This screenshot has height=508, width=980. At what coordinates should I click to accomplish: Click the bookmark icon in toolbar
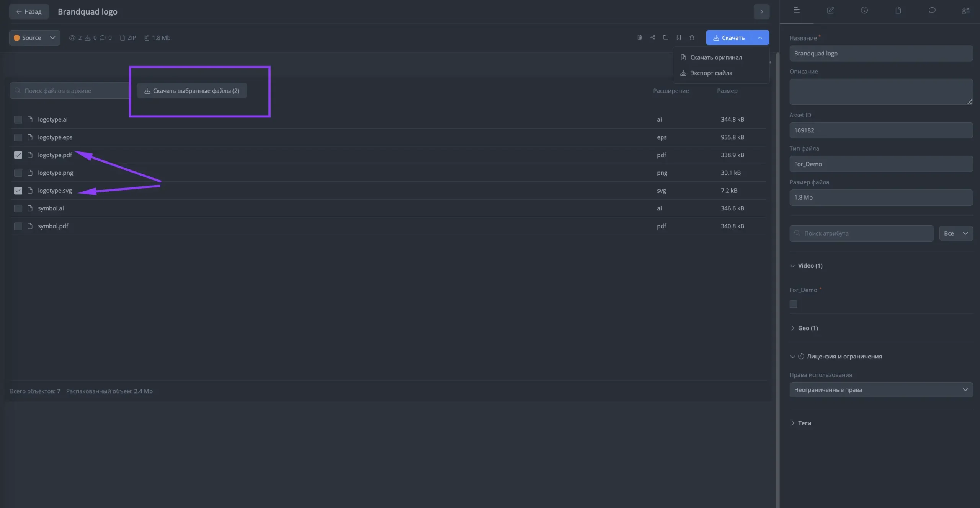coord(679,37)
